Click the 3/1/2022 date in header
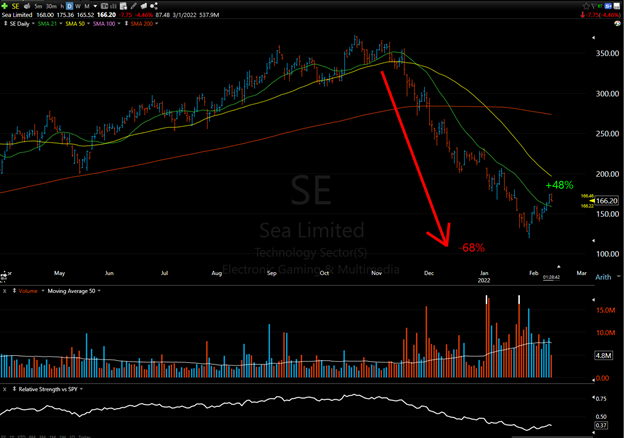This screenshot has height=438, width=624. tap(184, 15)
